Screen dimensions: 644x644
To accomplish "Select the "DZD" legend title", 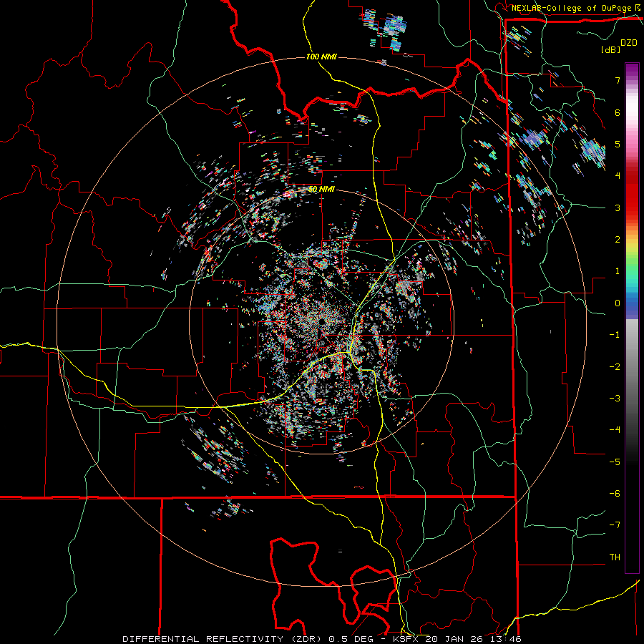I will tap(628, 43).
